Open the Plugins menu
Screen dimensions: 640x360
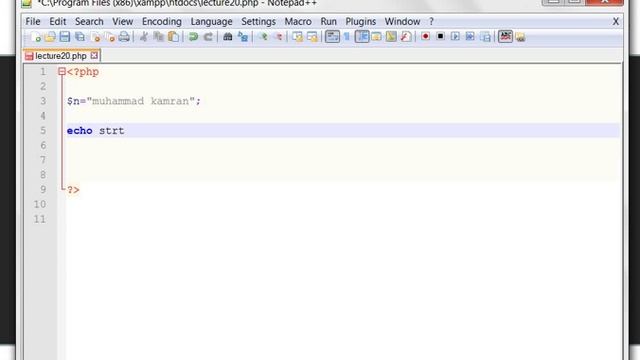coord(360,21)
